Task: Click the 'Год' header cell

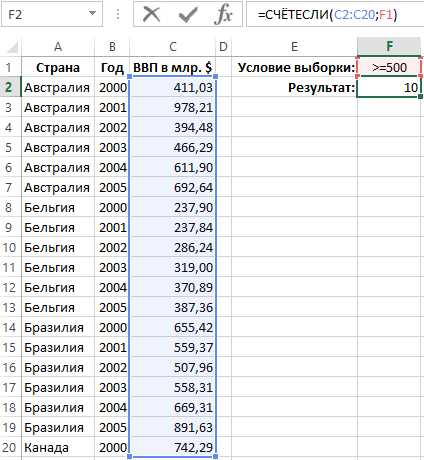Action: (112, 68)
